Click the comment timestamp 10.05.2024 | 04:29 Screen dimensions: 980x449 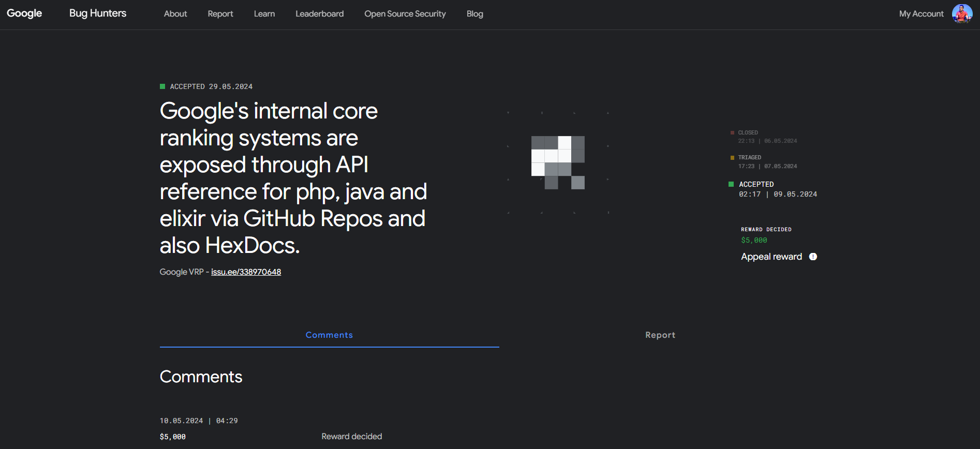point(199,421)
